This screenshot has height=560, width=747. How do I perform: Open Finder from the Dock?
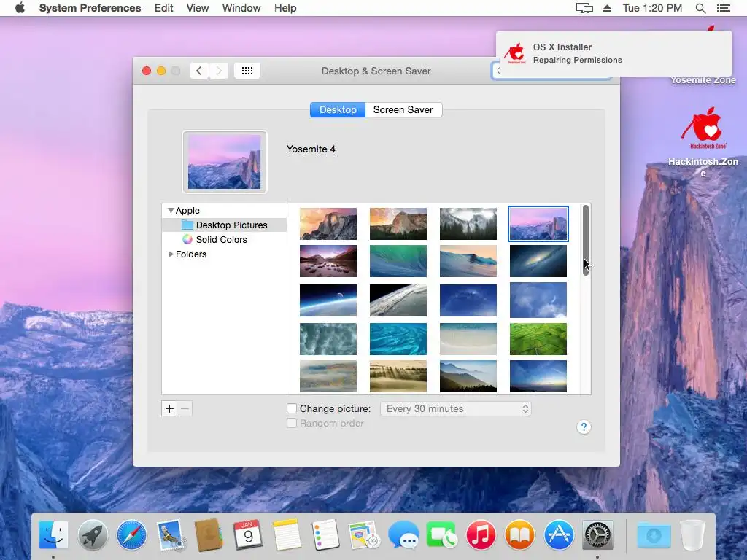[53, 534]
